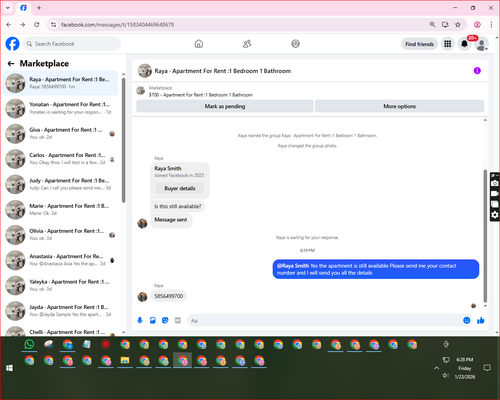Click the taskbar volume icon

tap(445, 376)
